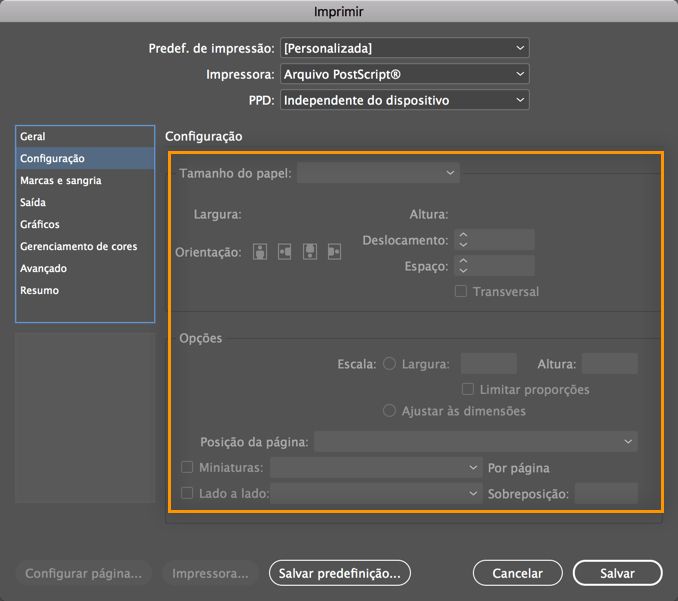Select portrait upright orientation icon
Screen dimensions: 678x601
(260, 252)
